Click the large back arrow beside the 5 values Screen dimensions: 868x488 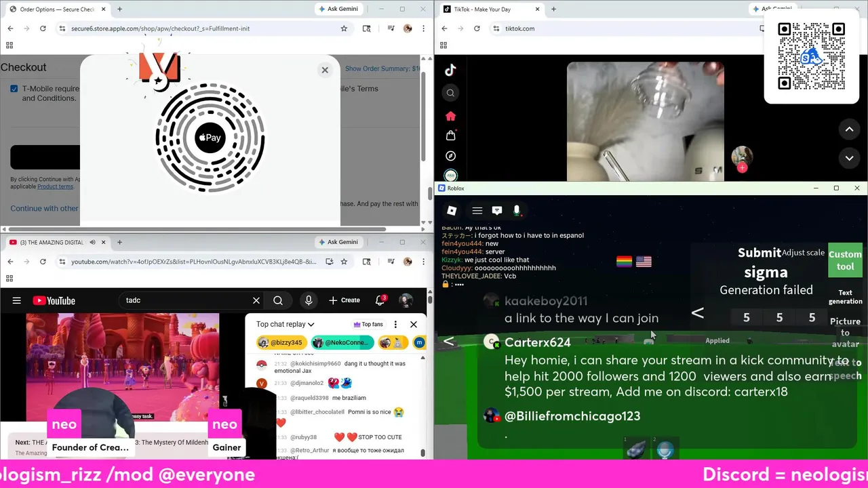click(697, 313)
